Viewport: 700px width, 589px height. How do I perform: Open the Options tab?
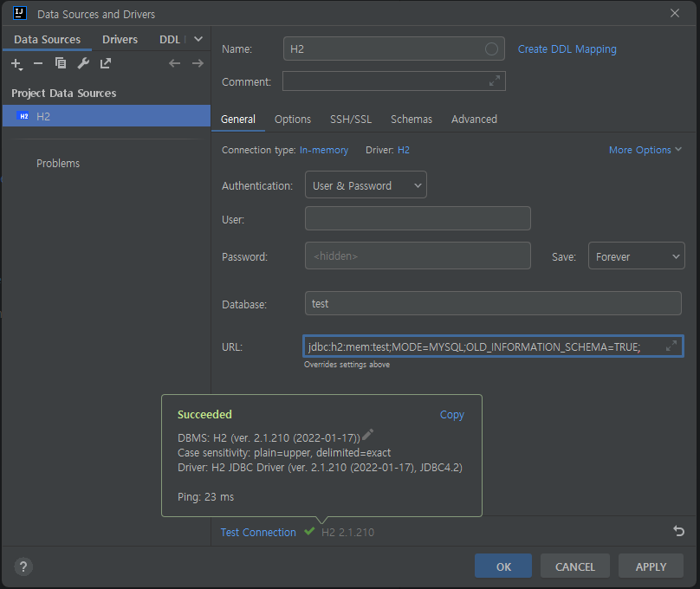pyautogui.click(x=293, y=120)
